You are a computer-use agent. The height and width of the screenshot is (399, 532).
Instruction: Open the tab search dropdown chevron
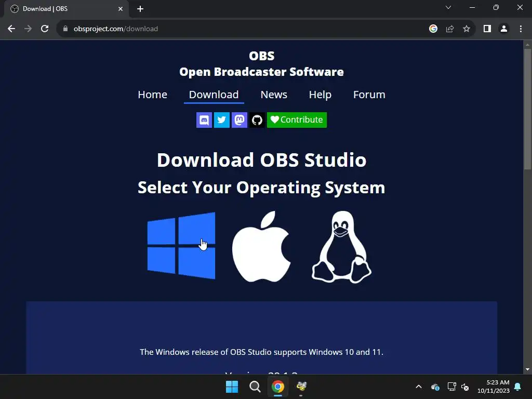tap(448, 7)
